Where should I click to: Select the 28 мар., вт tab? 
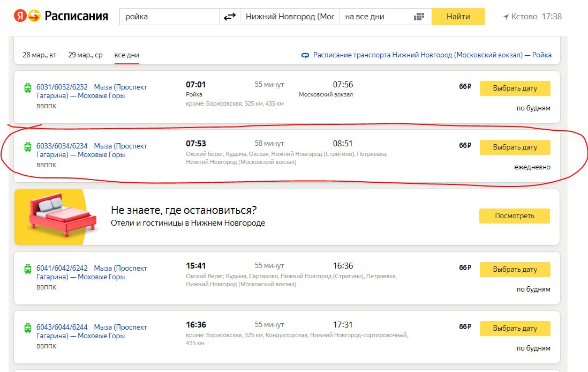pyautogui.click(x=40, y=55)
